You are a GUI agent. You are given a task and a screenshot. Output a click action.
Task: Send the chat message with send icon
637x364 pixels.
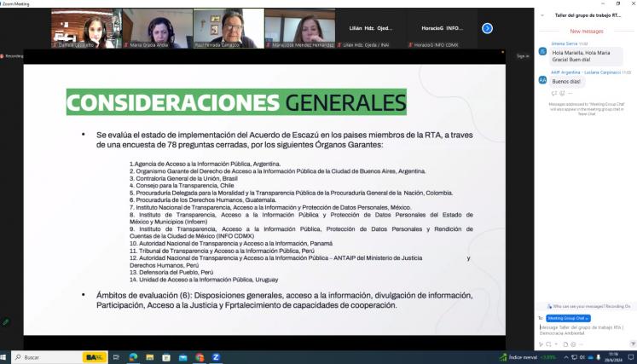coord(633,344)
